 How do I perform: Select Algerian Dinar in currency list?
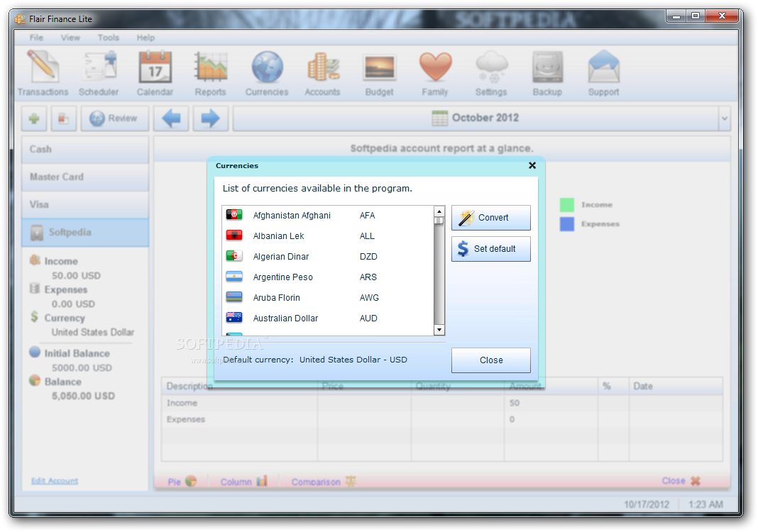coord(328,257)
